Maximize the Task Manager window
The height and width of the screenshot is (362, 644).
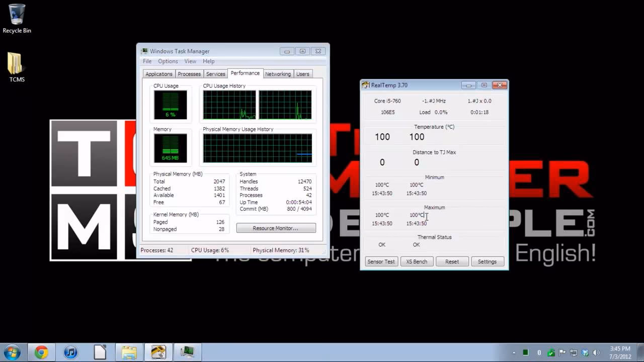[302, 51]
